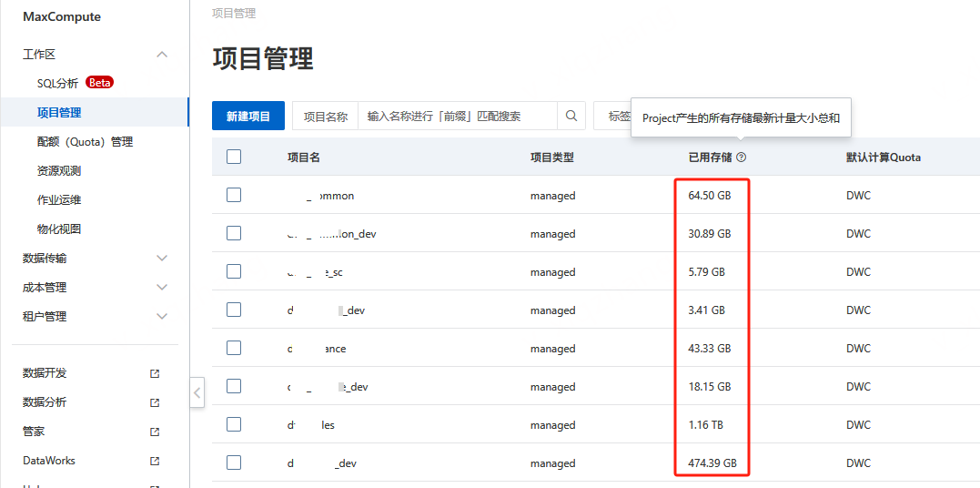The image size is (980, 488).
Task: Open the project ending in ance
Action: (x=317, y=349)
